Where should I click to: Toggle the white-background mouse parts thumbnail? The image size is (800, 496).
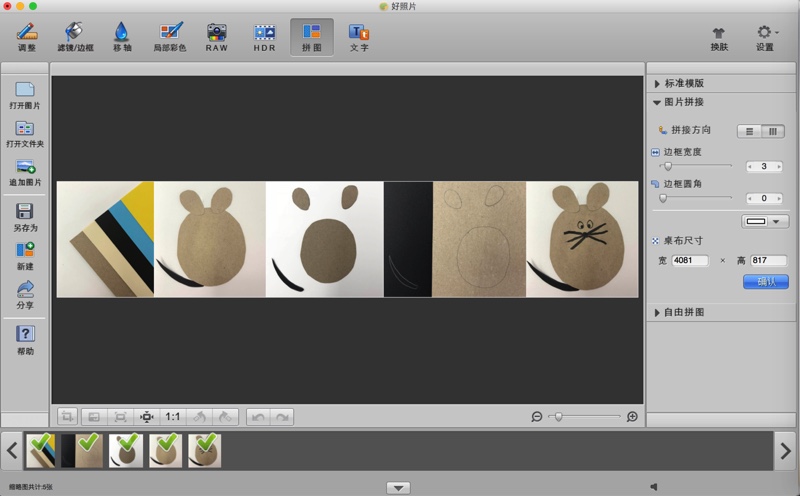126,451
